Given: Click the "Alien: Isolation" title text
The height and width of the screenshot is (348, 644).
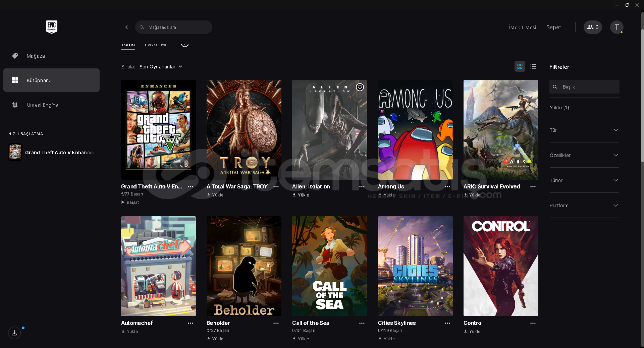Looking at the screenshot, I should pos(311,187).
